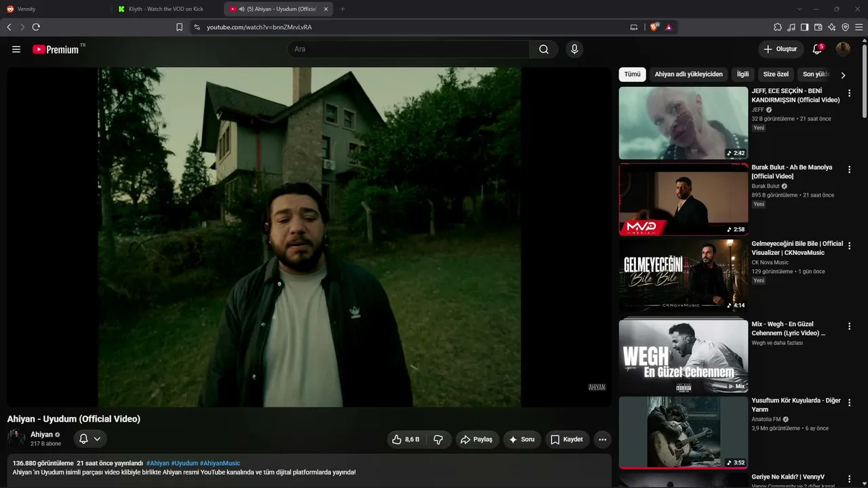Viewport: 868px width, 488px height.
Task: Open Ahiyan's channel avatar
Action: [x=16, y=438]
